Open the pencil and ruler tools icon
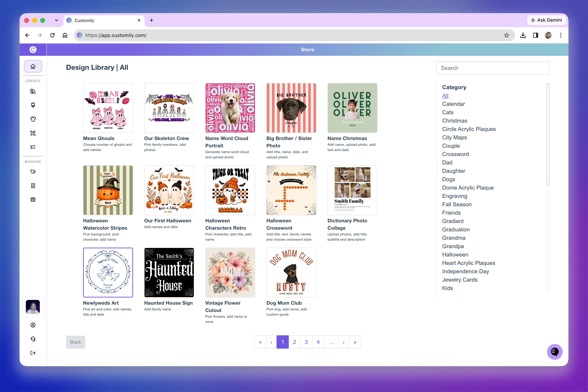This screenshot has width=588, height=392. pyautogui.click(x=33, y=133)
